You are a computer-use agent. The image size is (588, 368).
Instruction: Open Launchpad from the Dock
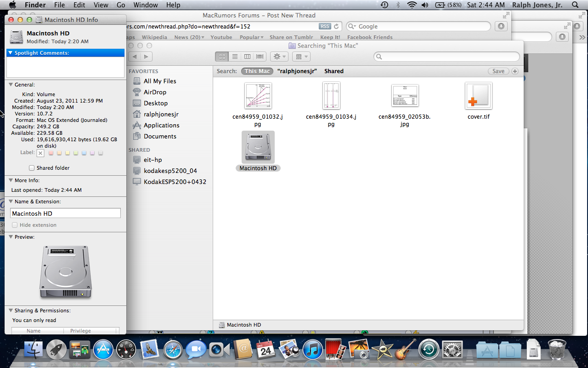(57, 350)
